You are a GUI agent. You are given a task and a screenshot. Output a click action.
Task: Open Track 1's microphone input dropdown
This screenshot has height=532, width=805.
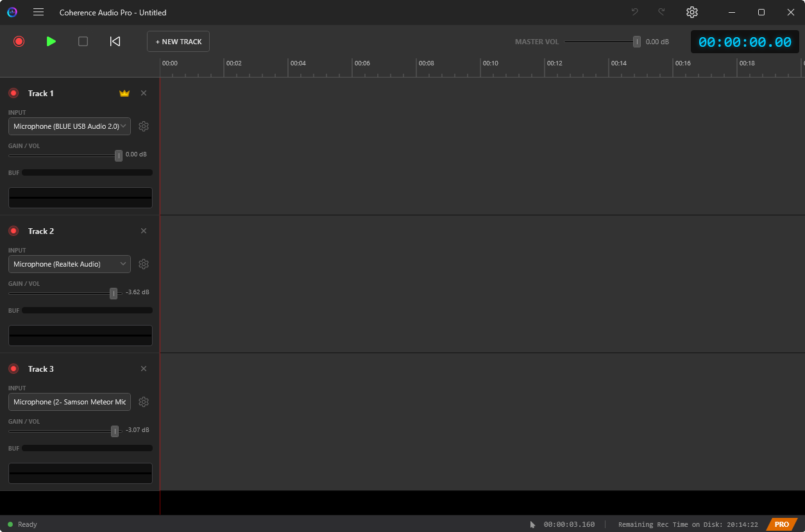[x=69, y=126]
